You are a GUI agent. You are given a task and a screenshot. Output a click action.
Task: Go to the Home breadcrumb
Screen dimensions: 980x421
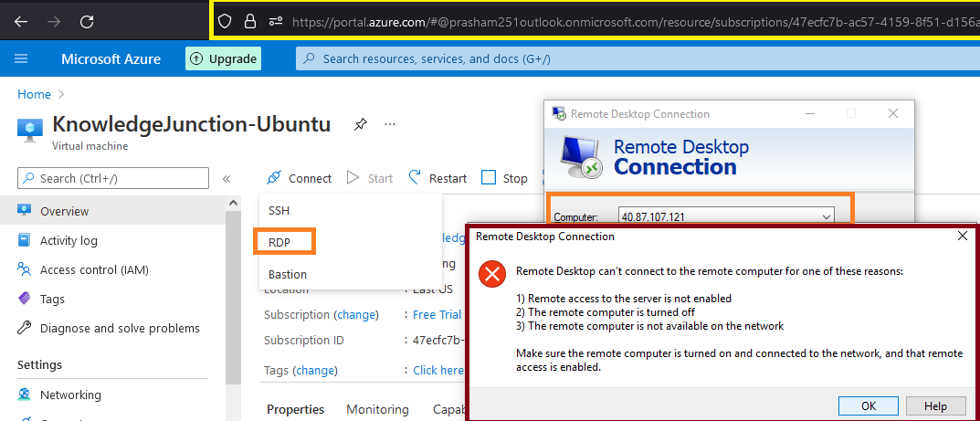35,94
